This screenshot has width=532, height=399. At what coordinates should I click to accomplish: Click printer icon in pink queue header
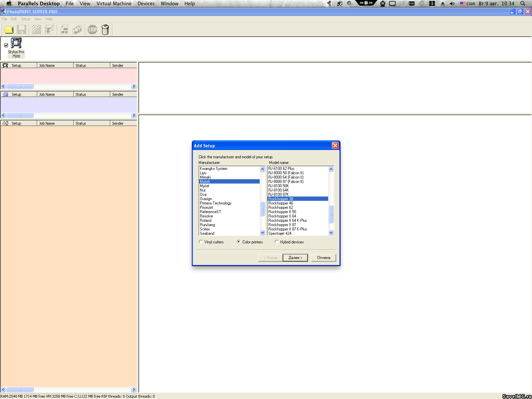(x=5, y=66)
